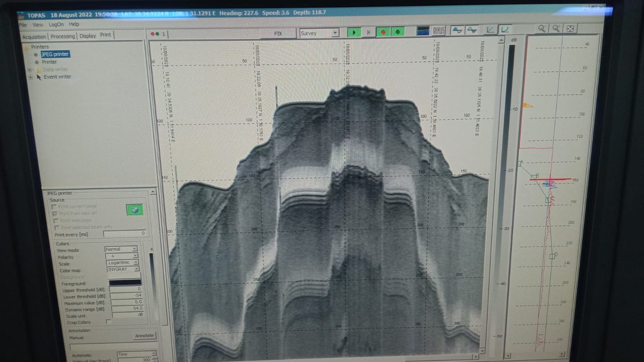Click the green JPEG print icon button
Image resolution: width=644 pixels, height=362 pixels.
click(x=134, y=210)
